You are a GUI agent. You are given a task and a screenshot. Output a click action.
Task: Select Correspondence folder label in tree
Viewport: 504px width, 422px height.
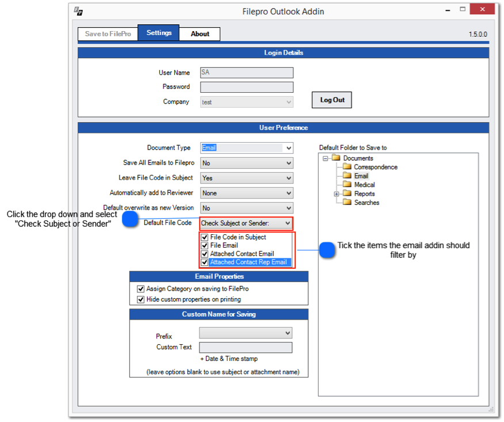376,167
